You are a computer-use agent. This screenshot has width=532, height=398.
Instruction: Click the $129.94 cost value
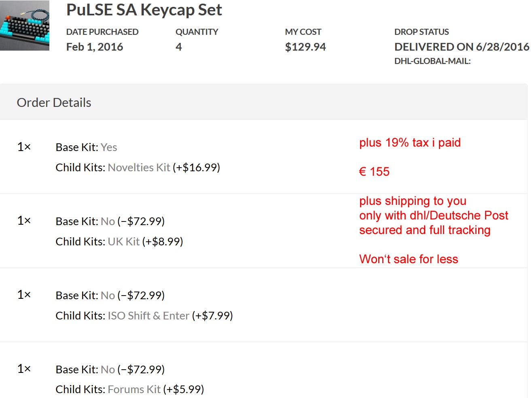point(305,47)
